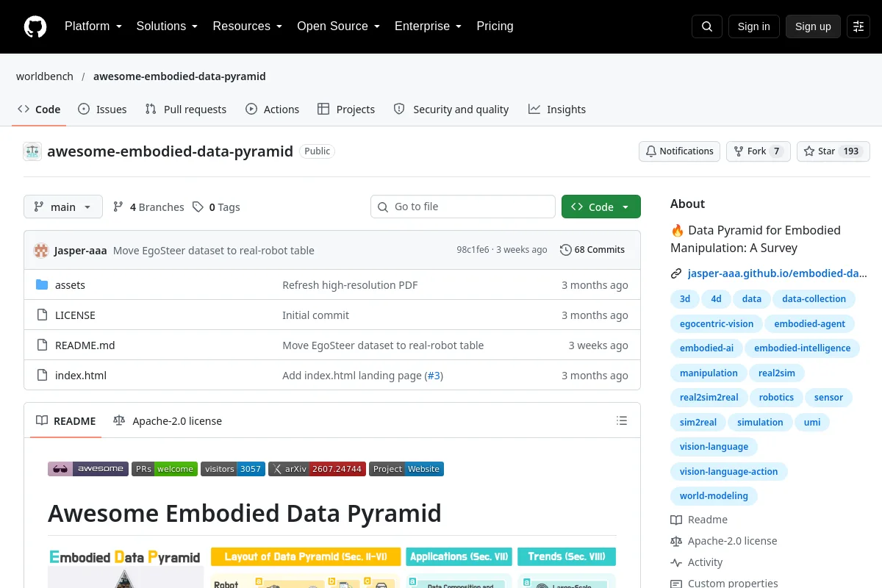Click the Sign in button
The image size is (882, 588).
[x=754, y=26]
